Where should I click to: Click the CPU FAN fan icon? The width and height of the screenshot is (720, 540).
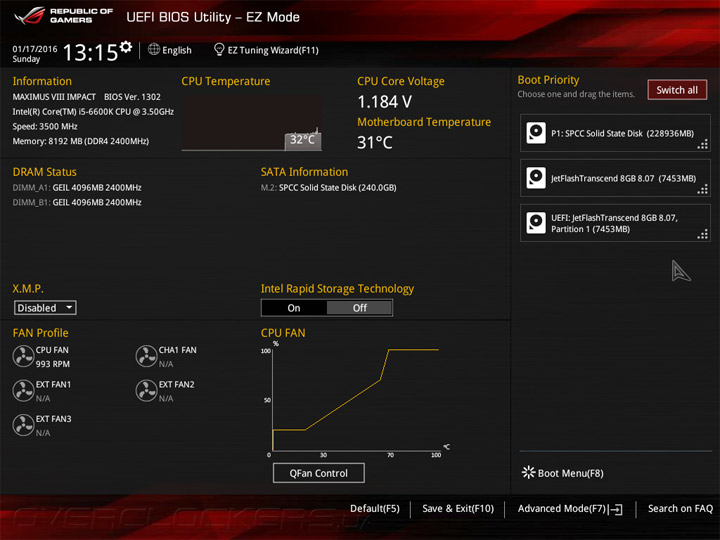point(23,356)
